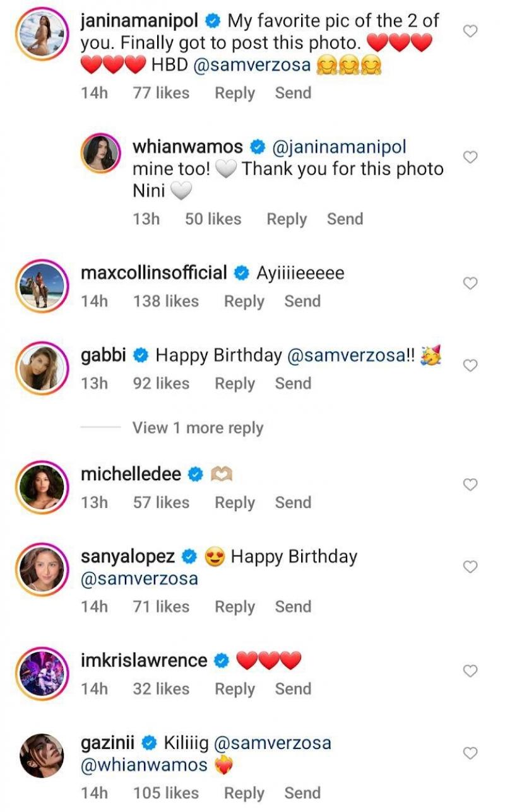The height and width of the screenshot is (812, 505).
Task: Send michelledee's comment
Action: (x=293, y=502)
